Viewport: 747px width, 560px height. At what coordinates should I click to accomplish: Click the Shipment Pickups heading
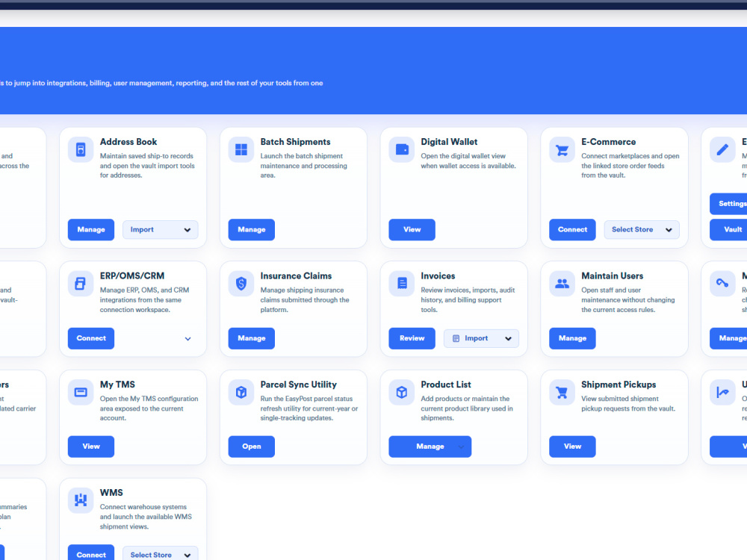pos(619,385)
